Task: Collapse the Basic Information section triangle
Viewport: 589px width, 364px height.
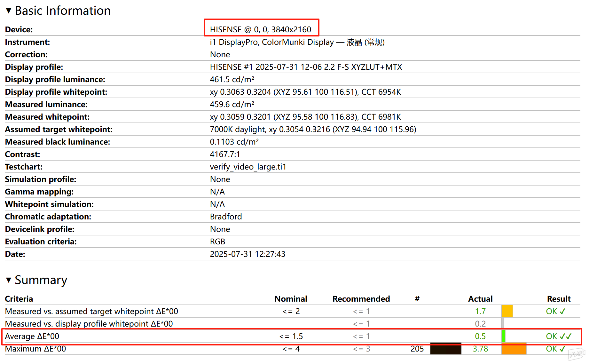Action: click(x=9, y=11)
